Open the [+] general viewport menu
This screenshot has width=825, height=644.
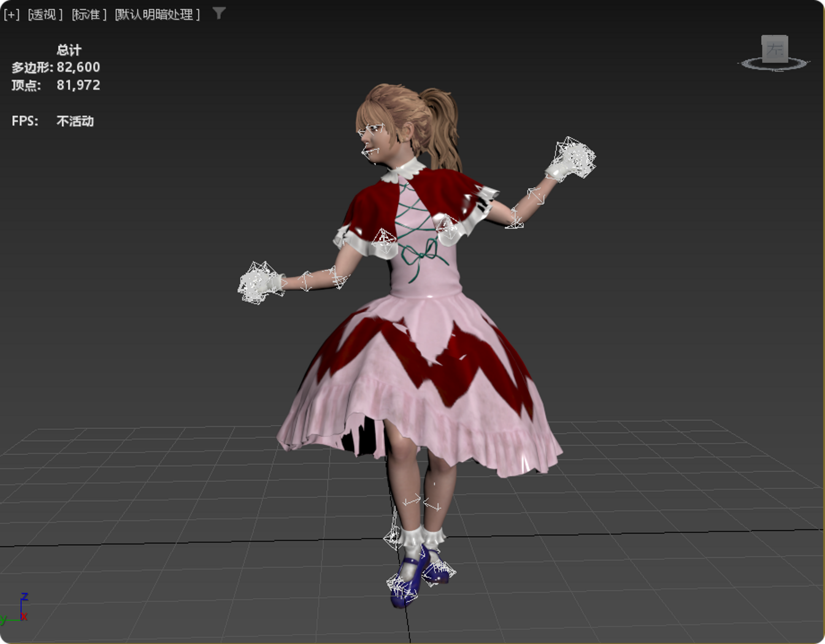12,14
